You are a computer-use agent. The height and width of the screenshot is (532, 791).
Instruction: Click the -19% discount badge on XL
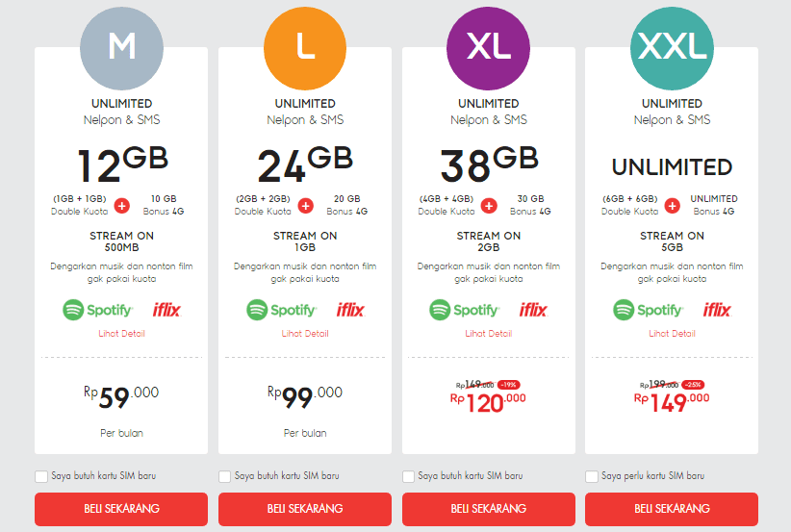pos(508,385)
